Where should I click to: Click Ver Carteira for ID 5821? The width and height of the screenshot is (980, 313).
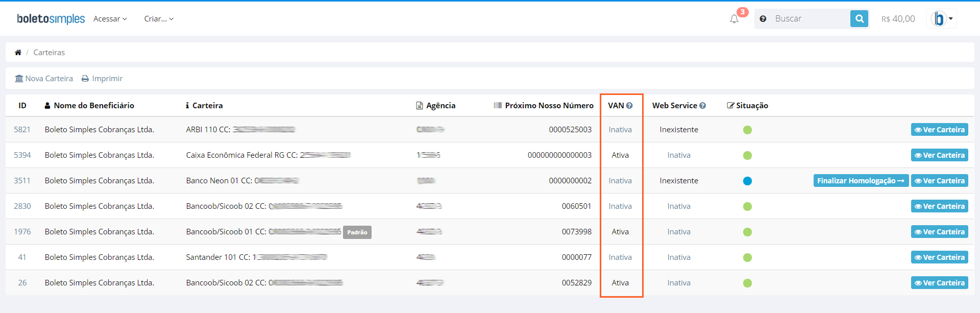(939, 130)
